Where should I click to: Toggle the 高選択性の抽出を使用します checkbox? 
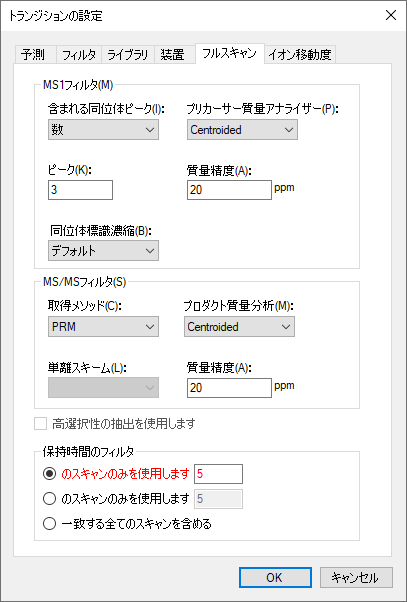click(x=40, y=424)
